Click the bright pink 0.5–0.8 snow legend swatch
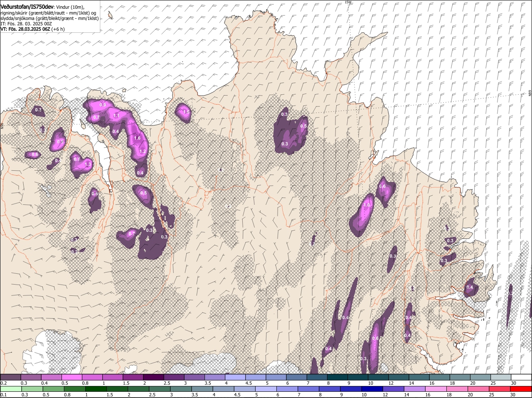The height and width of the screenshot is (398, 532). click(x=71, y=377)
